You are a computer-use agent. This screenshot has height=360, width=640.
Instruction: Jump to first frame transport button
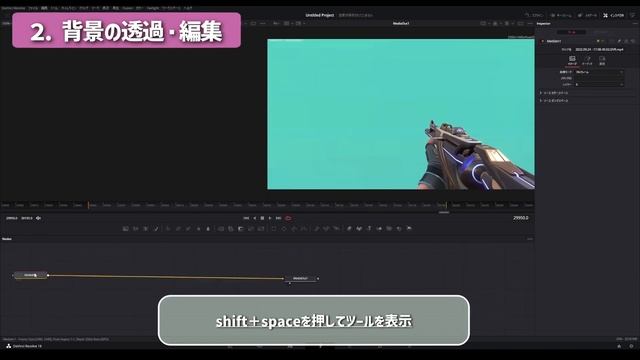(x=246, y=218)
